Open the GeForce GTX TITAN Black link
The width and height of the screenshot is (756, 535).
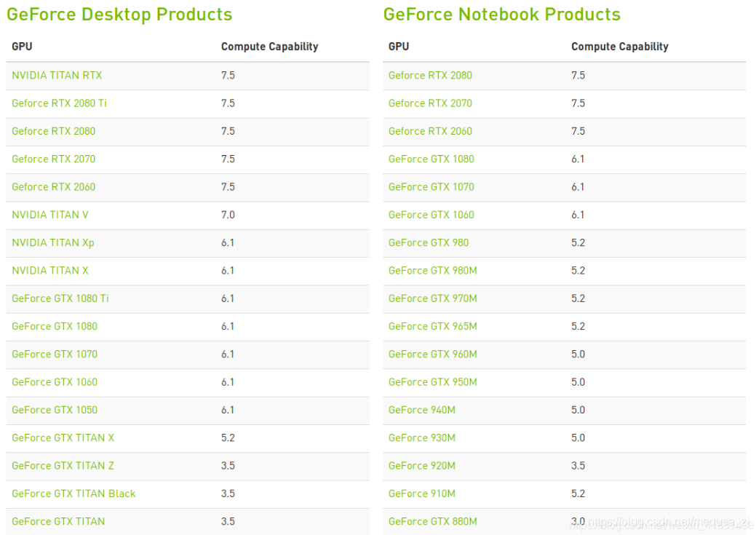[73, 494]
